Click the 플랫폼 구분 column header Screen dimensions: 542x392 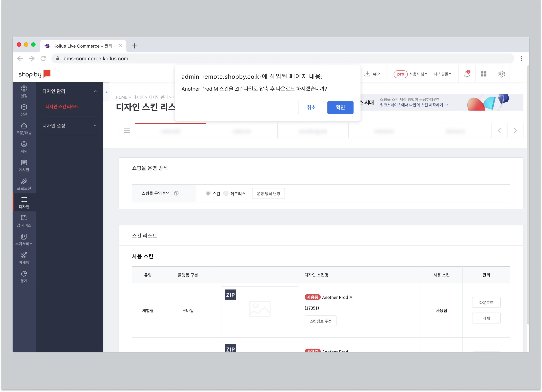click(x=188, y=275)
